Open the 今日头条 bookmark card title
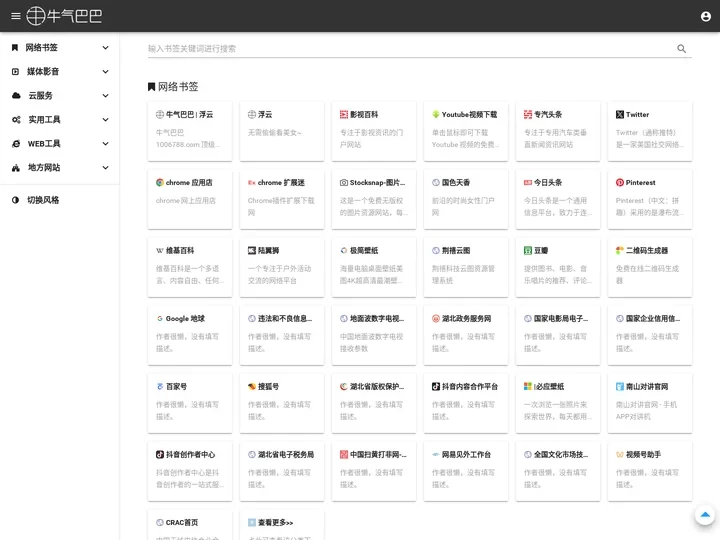This screenshot has height=540, width=720. (x=548, y=182)
